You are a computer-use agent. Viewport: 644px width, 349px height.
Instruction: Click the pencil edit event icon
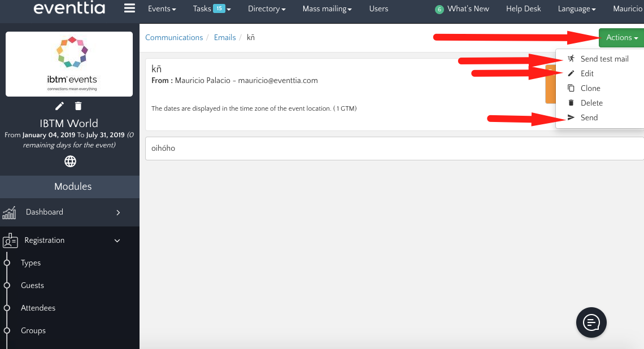pos(59,106)
